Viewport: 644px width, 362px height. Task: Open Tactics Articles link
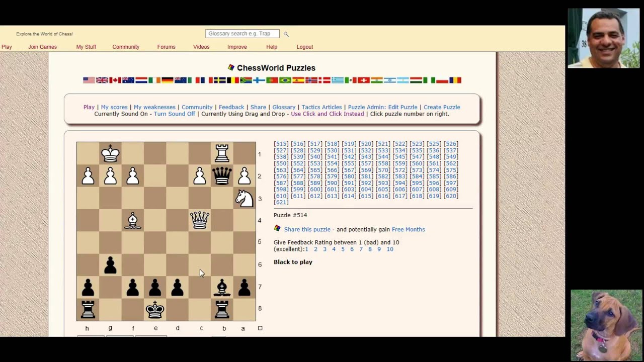coord(321,107)
